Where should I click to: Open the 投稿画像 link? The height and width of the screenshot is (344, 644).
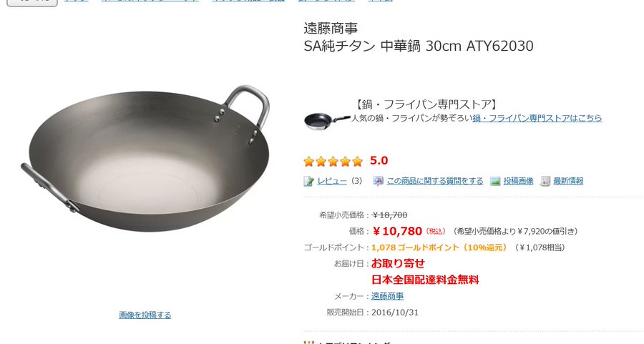(x=518, y=181)
